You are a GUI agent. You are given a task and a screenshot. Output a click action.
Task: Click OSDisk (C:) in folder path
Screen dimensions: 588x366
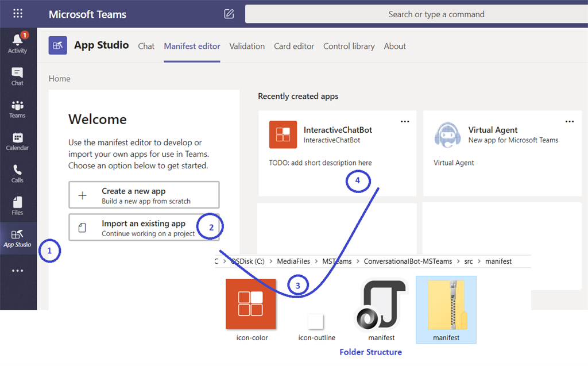[247, 261]
